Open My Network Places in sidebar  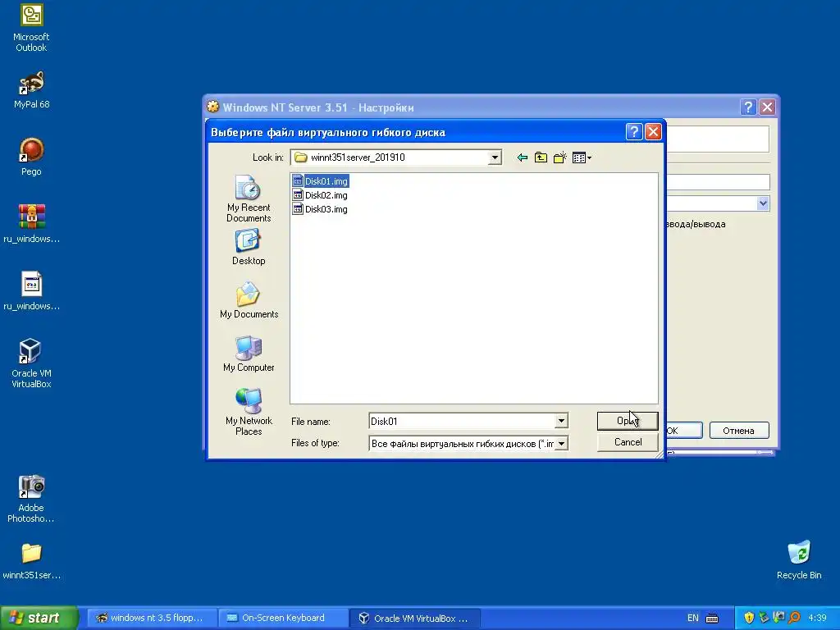(249, 412)
